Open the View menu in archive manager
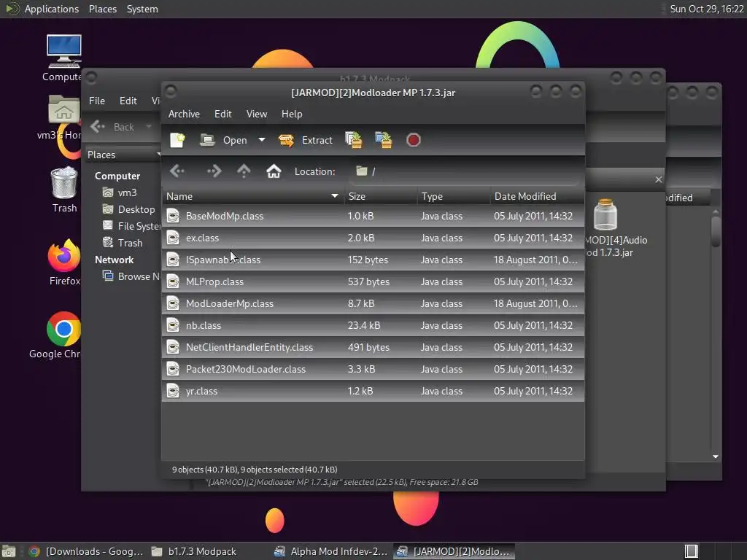747x560 pixels. click(x=256, y=114)
